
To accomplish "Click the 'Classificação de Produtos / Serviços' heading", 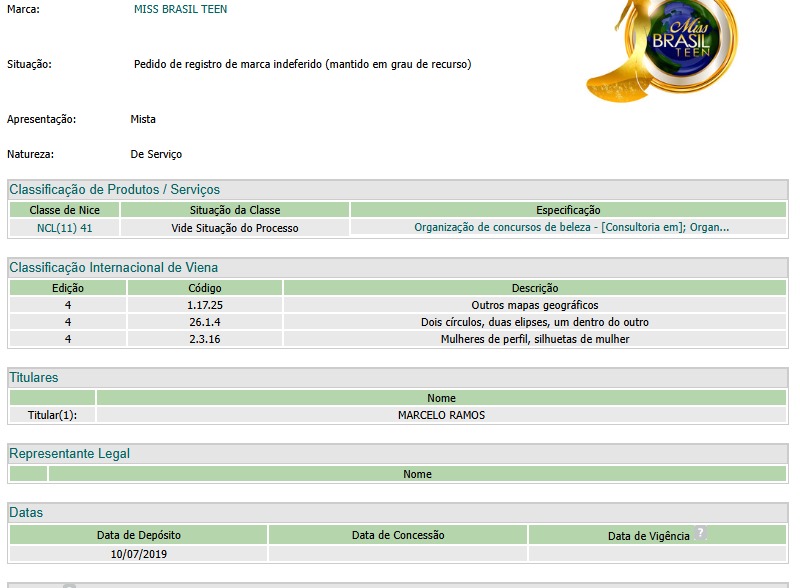I will coord(115,189).
